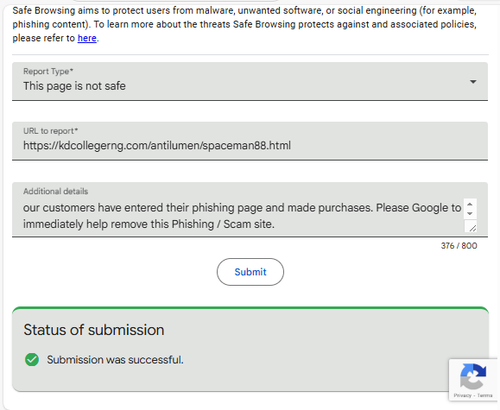Click the Report Type dropdown arrow
The height and width of the screenshot is (410, 500).
[x=473, y=82]
